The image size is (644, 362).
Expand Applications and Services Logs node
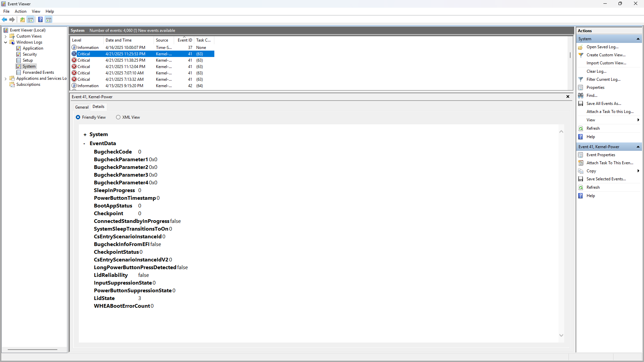tap(6, 79)
